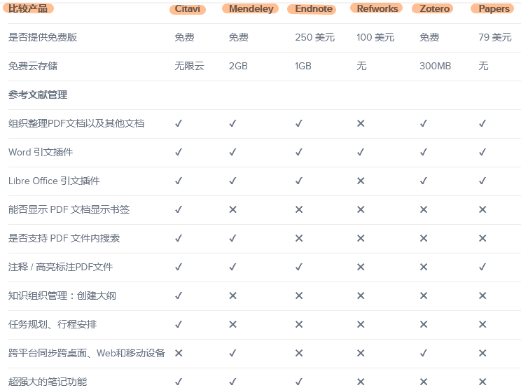Click the Zotero cross for PDF 文件内搜索
Image resolution: width=521 pixels, height=391 pixels.
tap(423, 238)
